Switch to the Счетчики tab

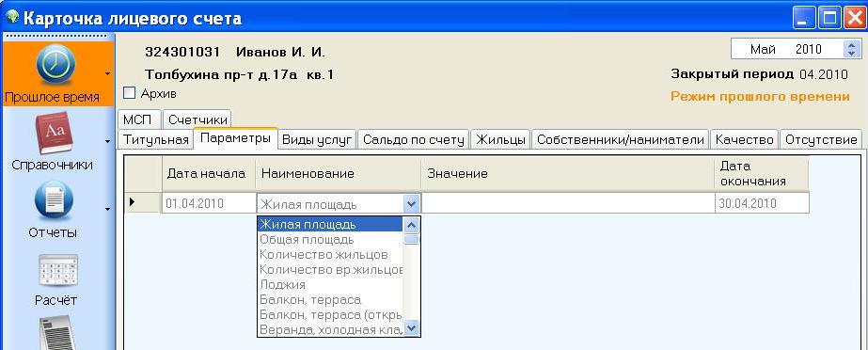pyautogui.click(x=197, y=119)
